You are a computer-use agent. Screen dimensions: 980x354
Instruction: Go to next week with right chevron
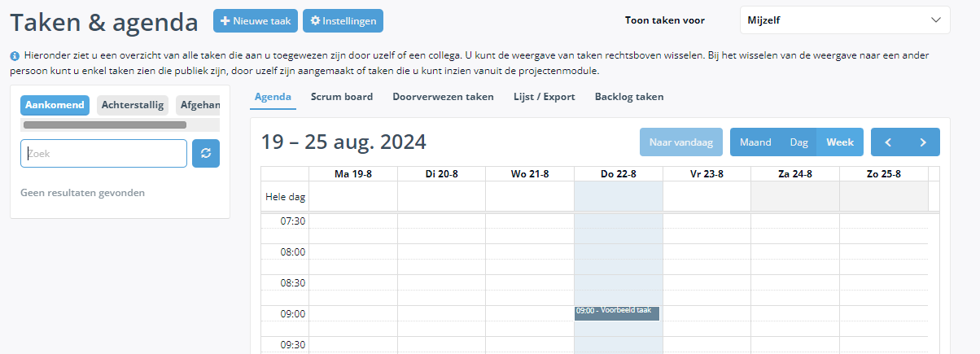923,142
